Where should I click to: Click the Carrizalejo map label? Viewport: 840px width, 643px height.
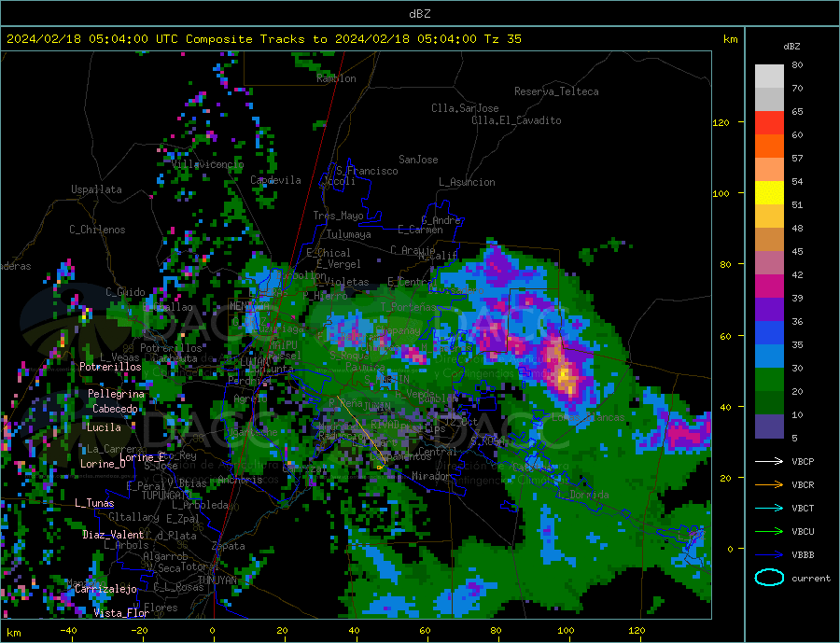(105, 589)
